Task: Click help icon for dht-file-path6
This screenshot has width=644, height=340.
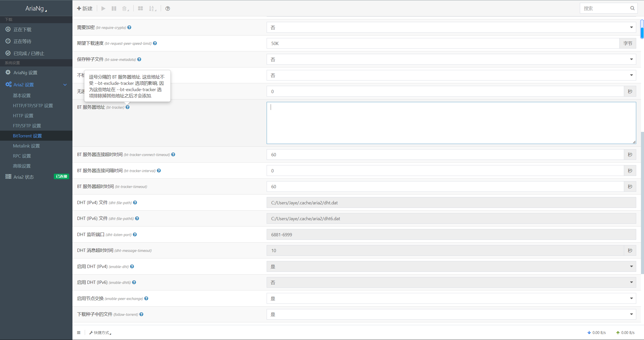Action: coord(137,218)
